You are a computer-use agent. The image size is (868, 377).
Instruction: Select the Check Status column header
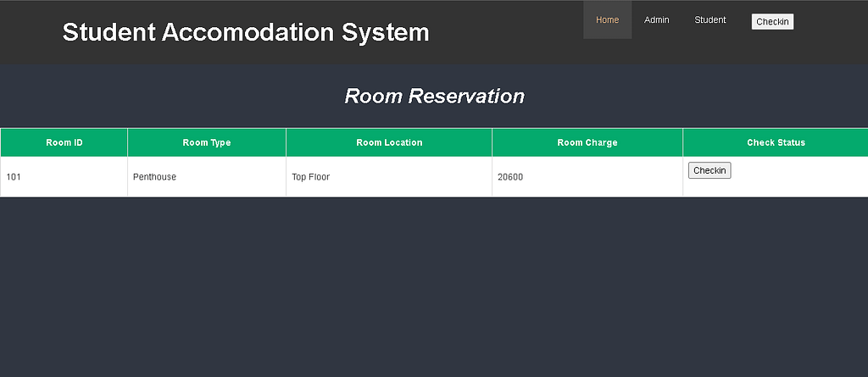coord(776,142)
